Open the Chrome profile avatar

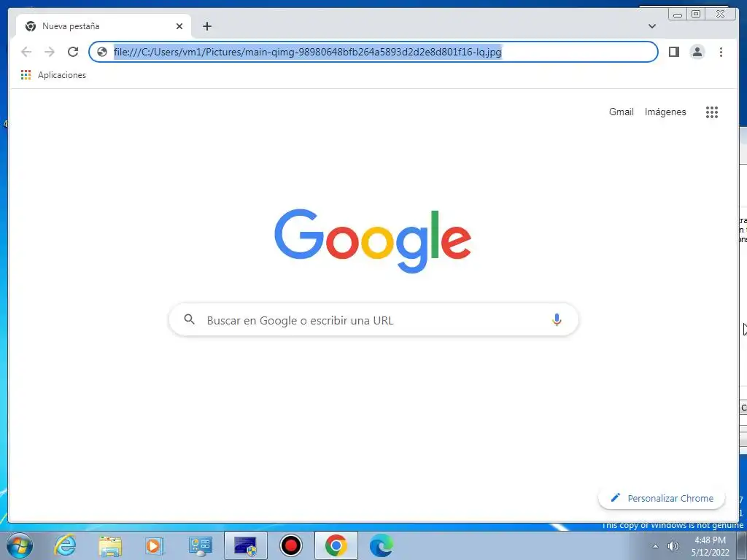(697, 52)
